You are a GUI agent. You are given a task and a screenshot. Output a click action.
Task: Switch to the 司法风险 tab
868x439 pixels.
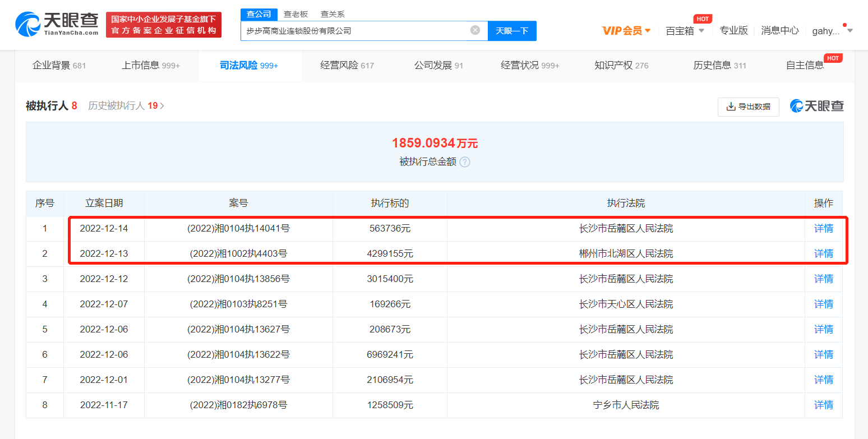pyautogui.click(x=249, y=66)
